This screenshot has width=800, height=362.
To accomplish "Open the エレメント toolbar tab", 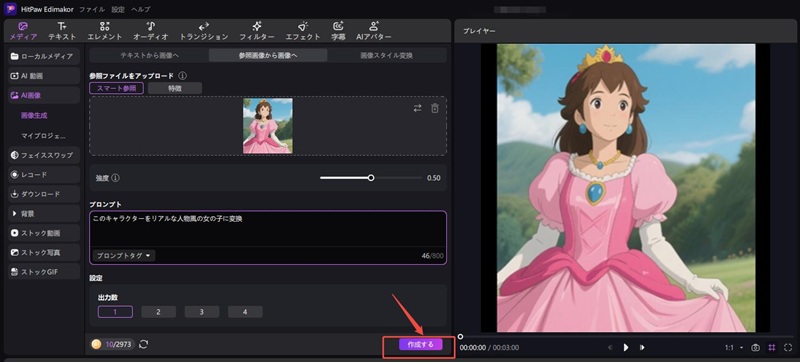I will point(105,31).
